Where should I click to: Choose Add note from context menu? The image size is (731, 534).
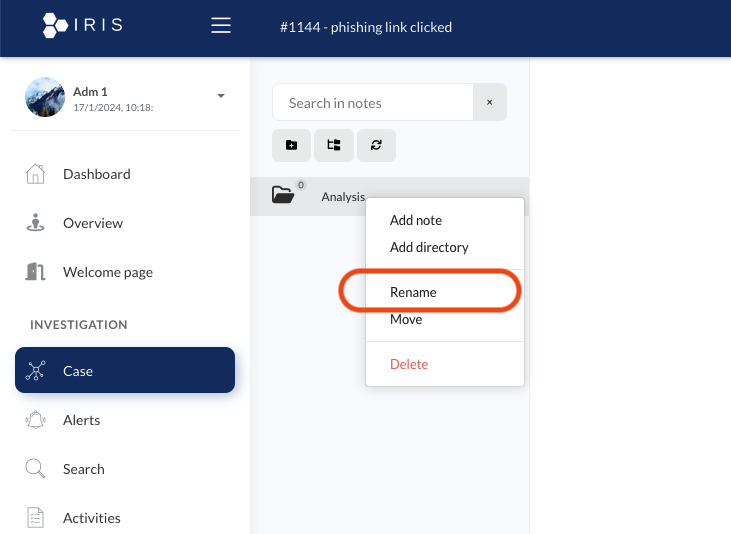(416, 220)
